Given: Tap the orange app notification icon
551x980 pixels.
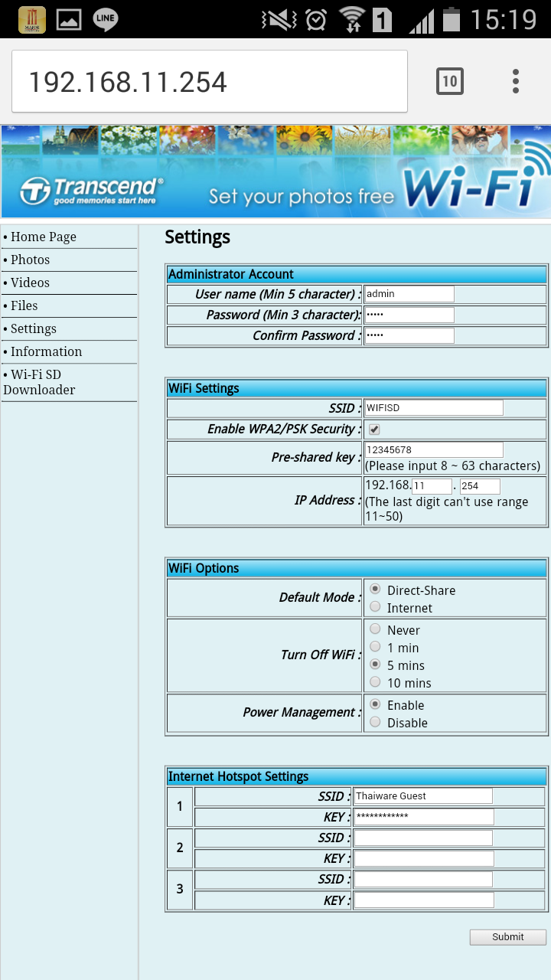Looking at the screenshot, I should pos(32,19).
